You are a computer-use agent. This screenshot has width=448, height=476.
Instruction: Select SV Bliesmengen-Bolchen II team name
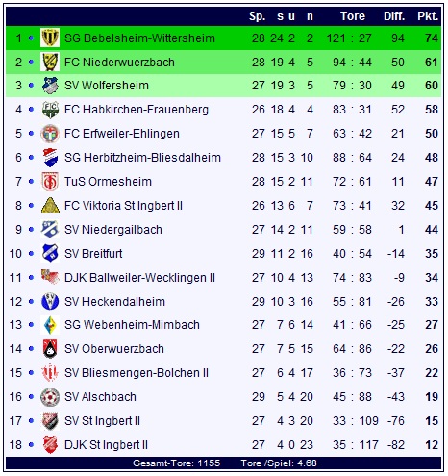137,373
